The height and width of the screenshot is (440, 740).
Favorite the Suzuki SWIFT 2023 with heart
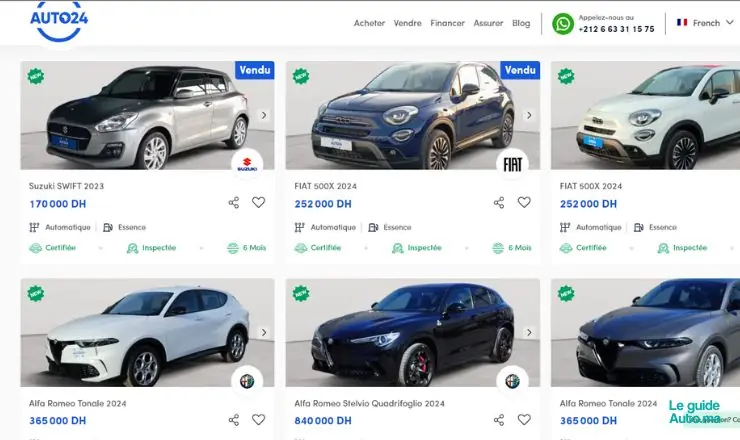tap(258, 203)
